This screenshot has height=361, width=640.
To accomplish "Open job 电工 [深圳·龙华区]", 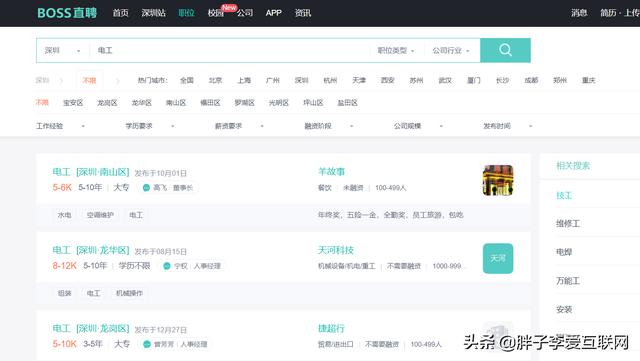I will tap(91, 250).
